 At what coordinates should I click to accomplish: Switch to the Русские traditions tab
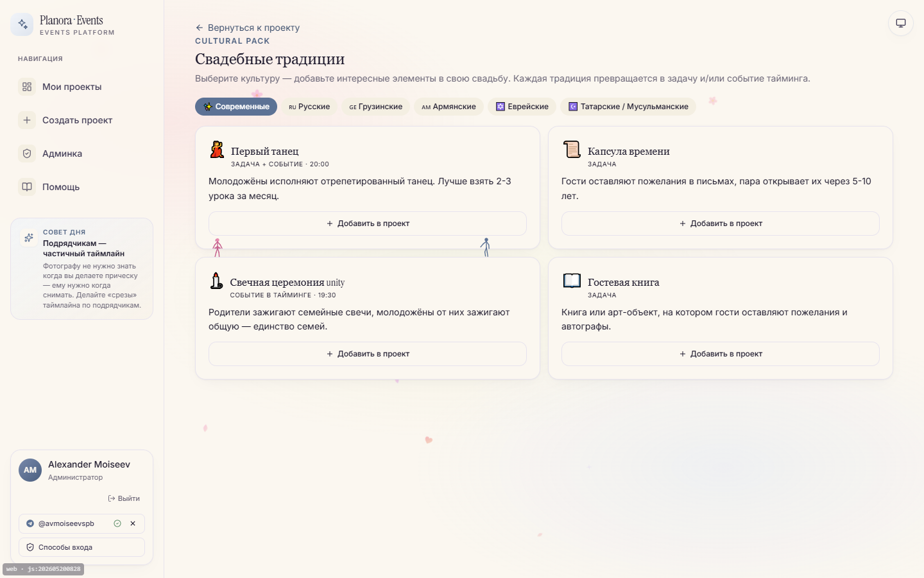tap(309, 107)
